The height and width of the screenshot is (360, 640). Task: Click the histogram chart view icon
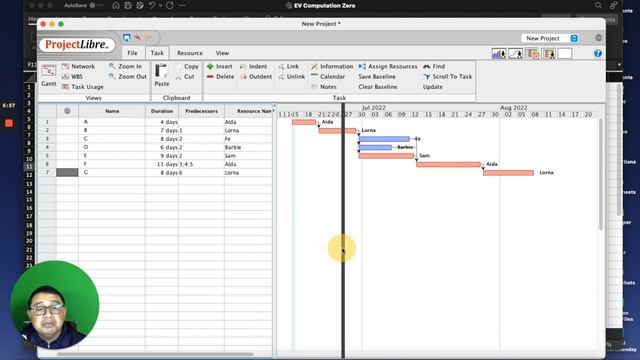(499, 53)
